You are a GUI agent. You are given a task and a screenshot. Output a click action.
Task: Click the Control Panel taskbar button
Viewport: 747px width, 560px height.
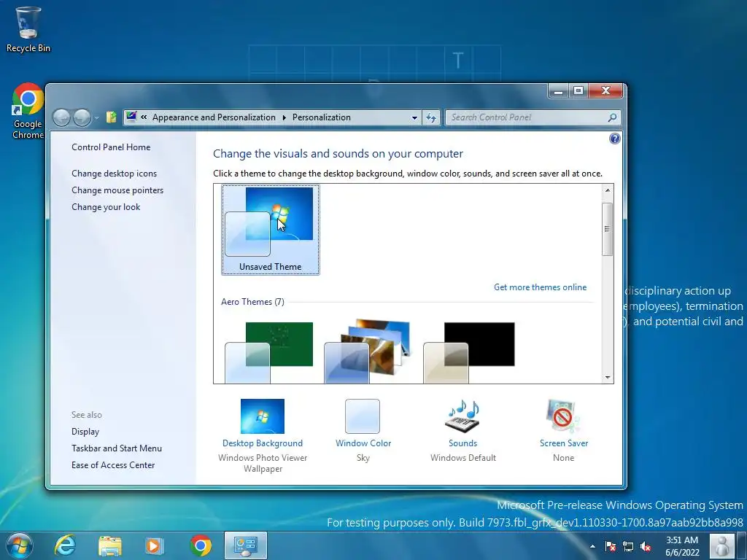(x=246, y=545)
